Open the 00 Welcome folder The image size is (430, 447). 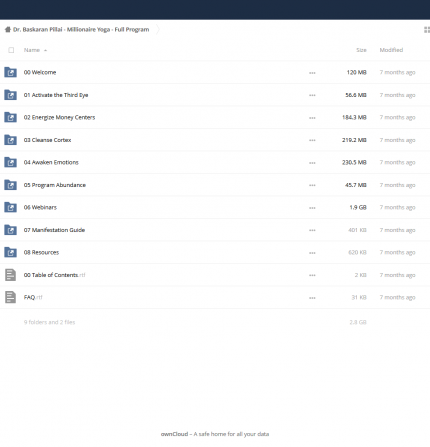(x=40, y=72)
